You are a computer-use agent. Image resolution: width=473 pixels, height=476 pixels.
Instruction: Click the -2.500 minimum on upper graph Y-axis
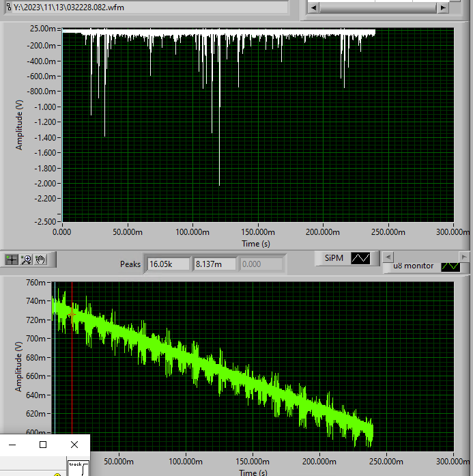45,221
